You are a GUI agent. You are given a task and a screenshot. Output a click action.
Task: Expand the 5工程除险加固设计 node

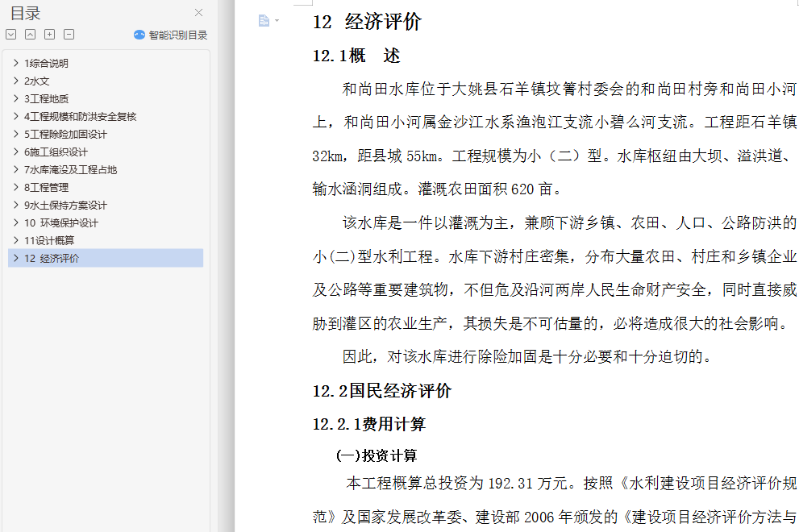[16, 135]
